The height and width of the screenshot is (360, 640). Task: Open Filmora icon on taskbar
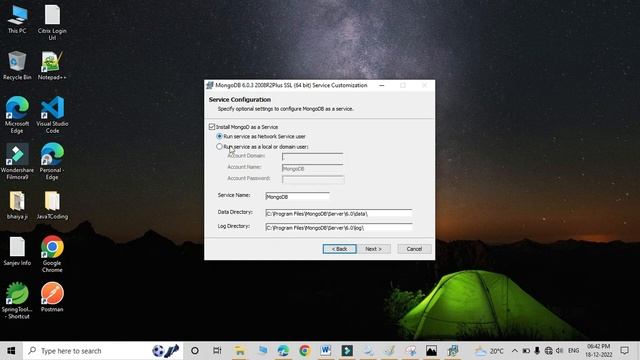click(x=347, y=351)
